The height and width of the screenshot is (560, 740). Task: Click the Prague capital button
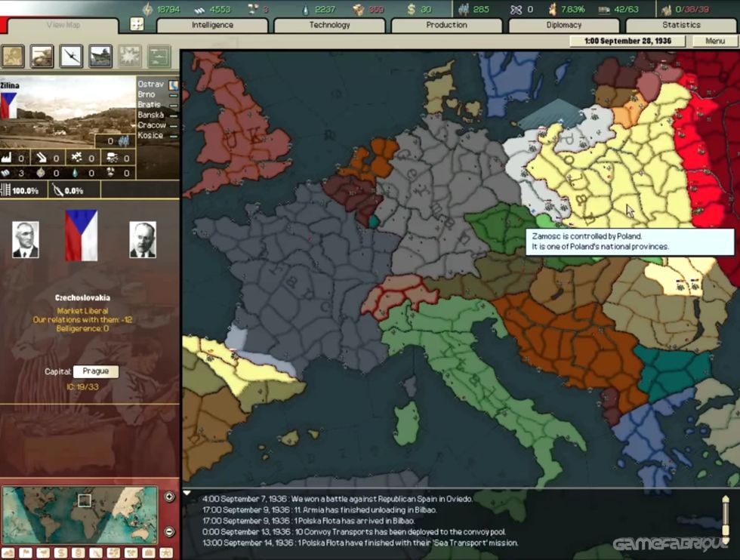(96, 371)
